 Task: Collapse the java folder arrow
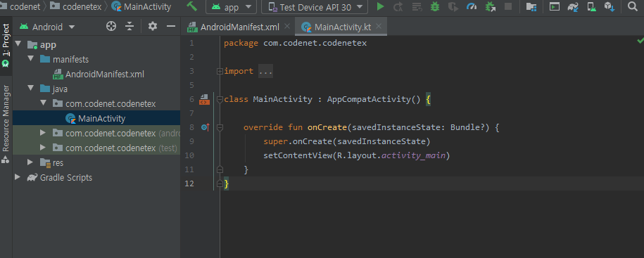[x=31, y=88]
